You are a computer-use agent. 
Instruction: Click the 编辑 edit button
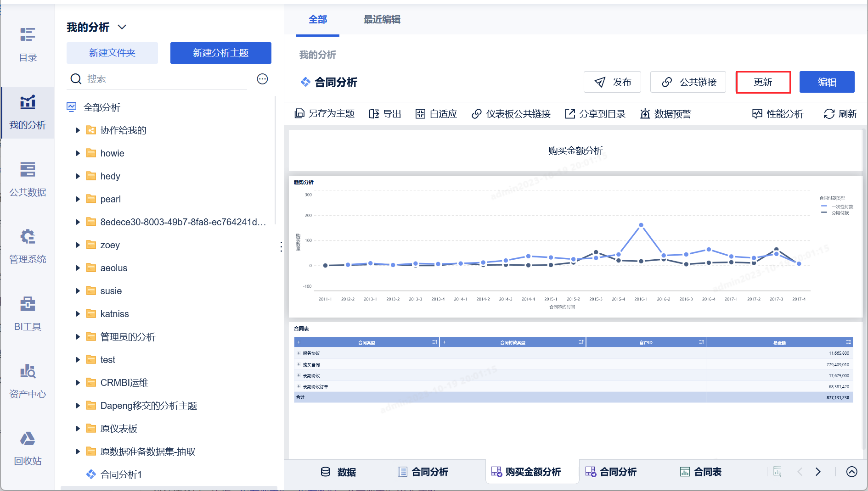click(x=827, y=82)
